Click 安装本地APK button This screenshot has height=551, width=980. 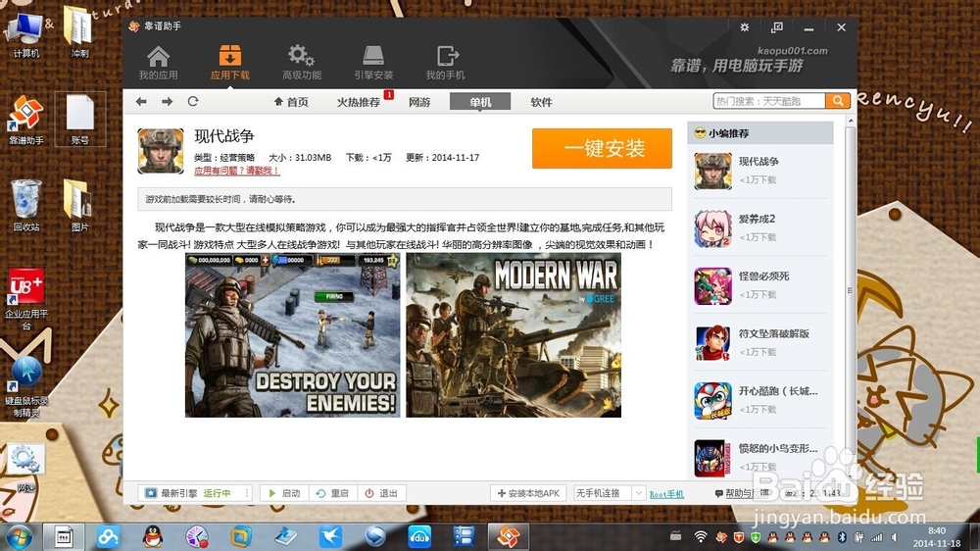click(529, 493)
